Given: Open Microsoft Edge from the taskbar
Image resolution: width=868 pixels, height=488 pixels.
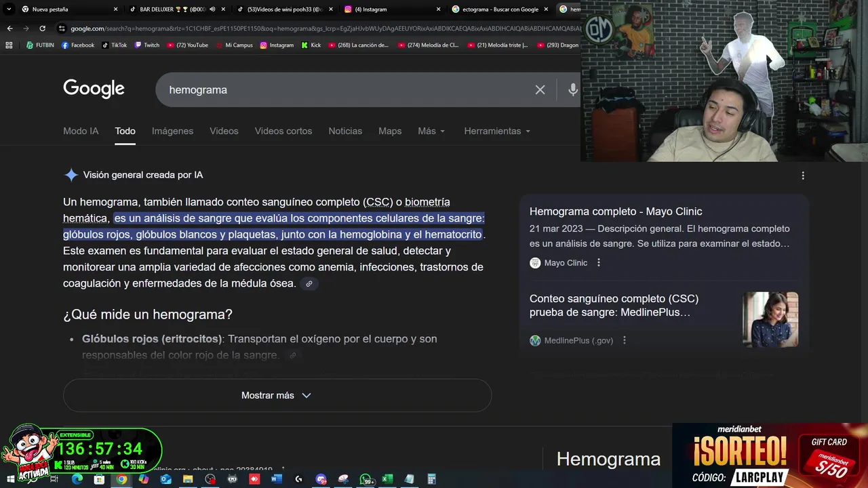Looking at the screenshot, I should 77,479.
